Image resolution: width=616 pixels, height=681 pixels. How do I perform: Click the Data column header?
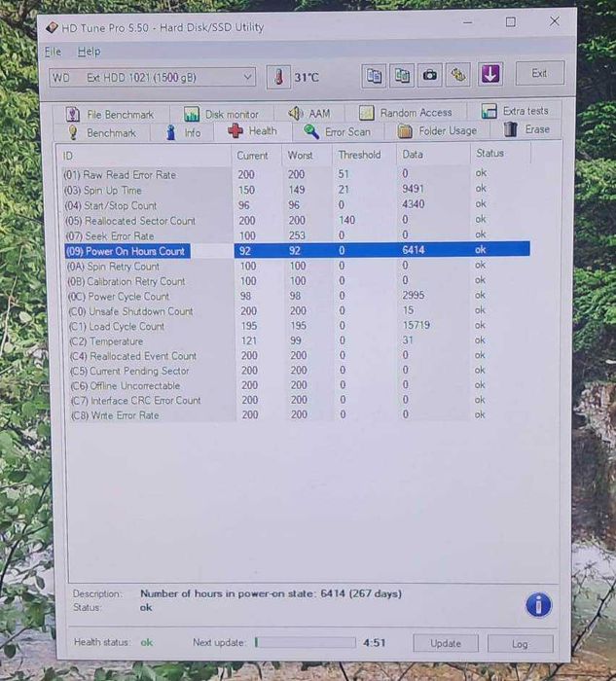pyautogui.click(x=433, y=154)
